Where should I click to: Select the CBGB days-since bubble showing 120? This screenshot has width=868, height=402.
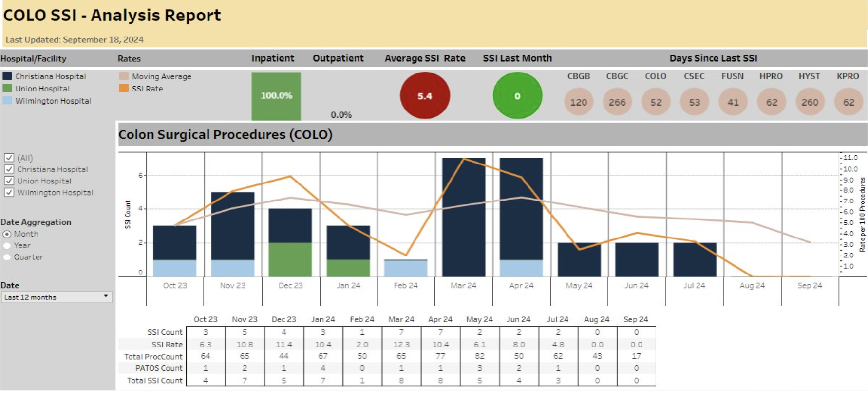(x=579, y=102)
